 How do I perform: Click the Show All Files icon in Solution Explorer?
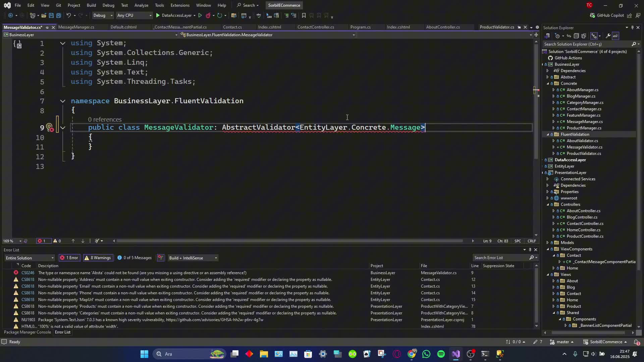point(584,36)
